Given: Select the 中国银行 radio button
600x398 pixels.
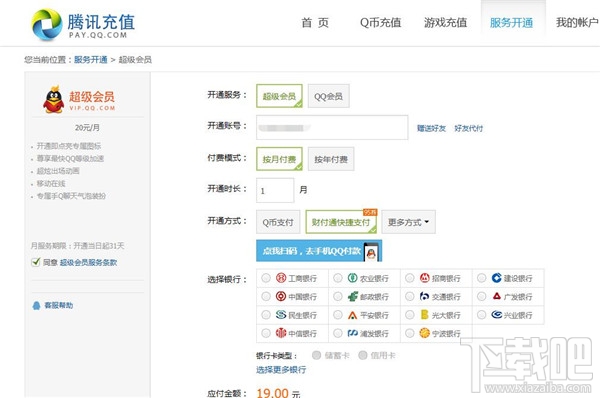Looking at the screenshot, I should click(266, 296).
